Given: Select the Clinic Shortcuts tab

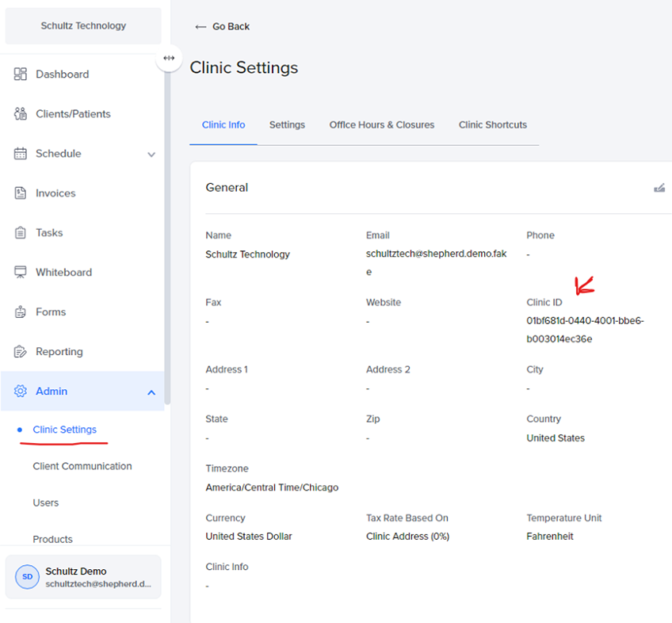Looking at the screenshot, I should (492, 125).
